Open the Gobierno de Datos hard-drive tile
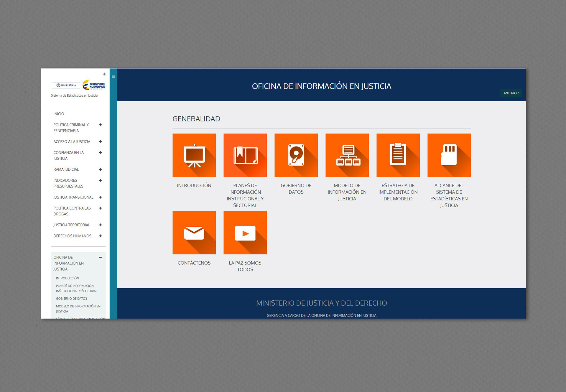Image resolution: width=566 pixels, height=392 pixels. [296, 155]
